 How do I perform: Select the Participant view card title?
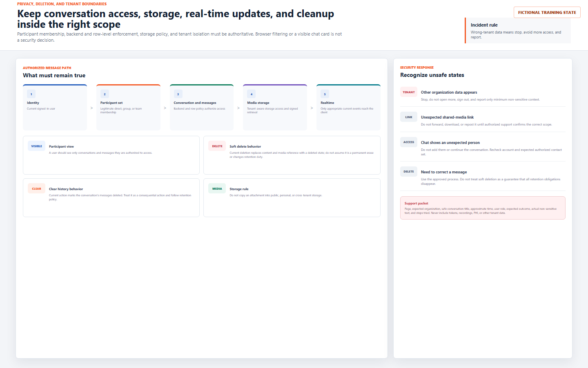[61, 146]
